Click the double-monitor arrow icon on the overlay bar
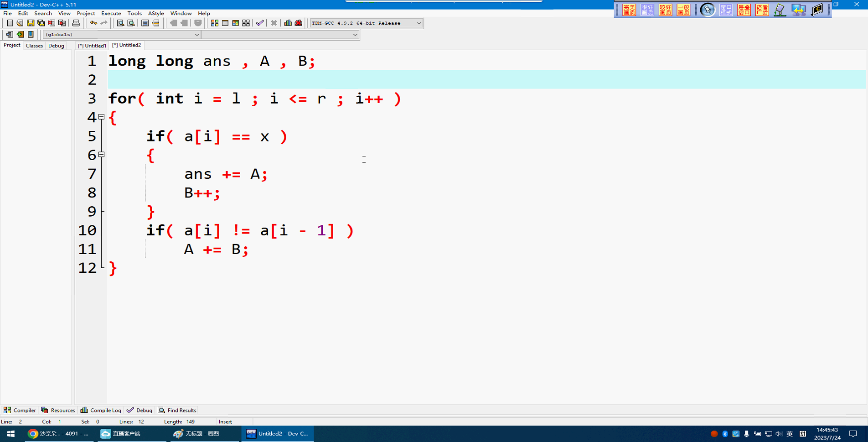Image resolution: width=868 pixels, height=442 pixels. click(x=799, y=10)
